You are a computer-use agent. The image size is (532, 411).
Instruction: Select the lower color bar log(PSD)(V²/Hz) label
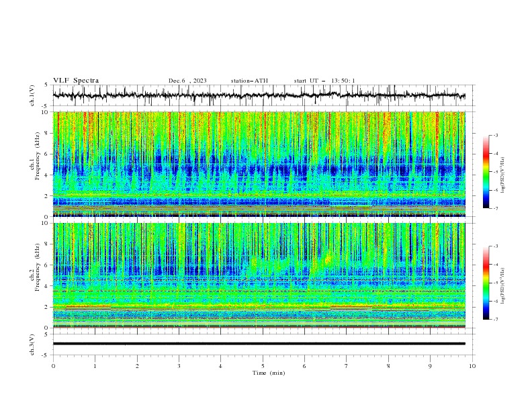tap(503, 286)
